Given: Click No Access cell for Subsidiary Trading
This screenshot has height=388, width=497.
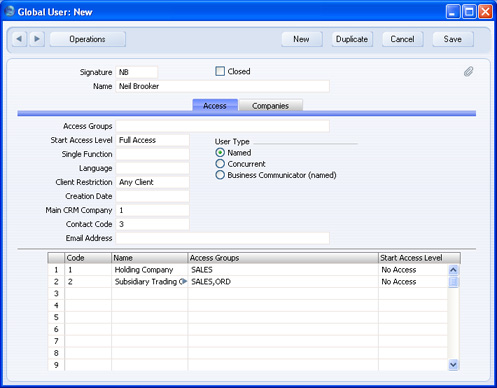Looking at the screenshot, I should coord(413,282).
